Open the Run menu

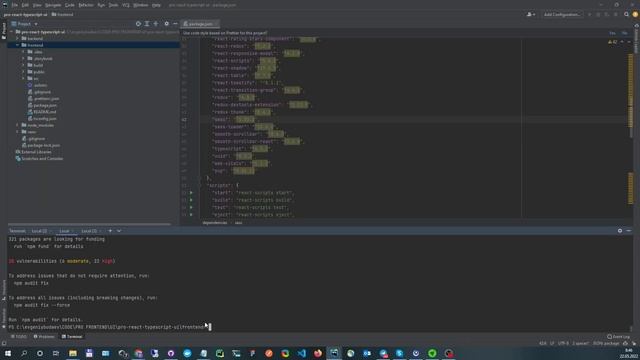pyautogui.click(x=101, y=5)
